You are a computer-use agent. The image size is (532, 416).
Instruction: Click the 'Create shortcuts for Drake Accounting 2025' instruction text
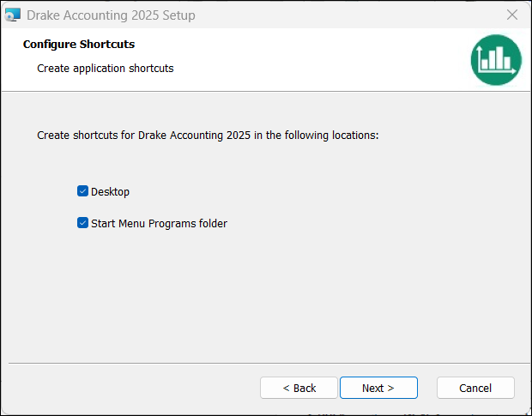pos(208,136)
